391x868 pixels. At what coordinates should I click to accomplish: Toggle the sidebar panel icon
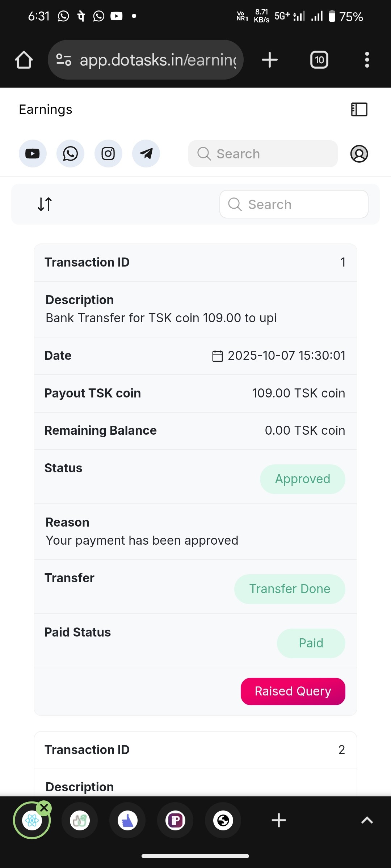359,109
